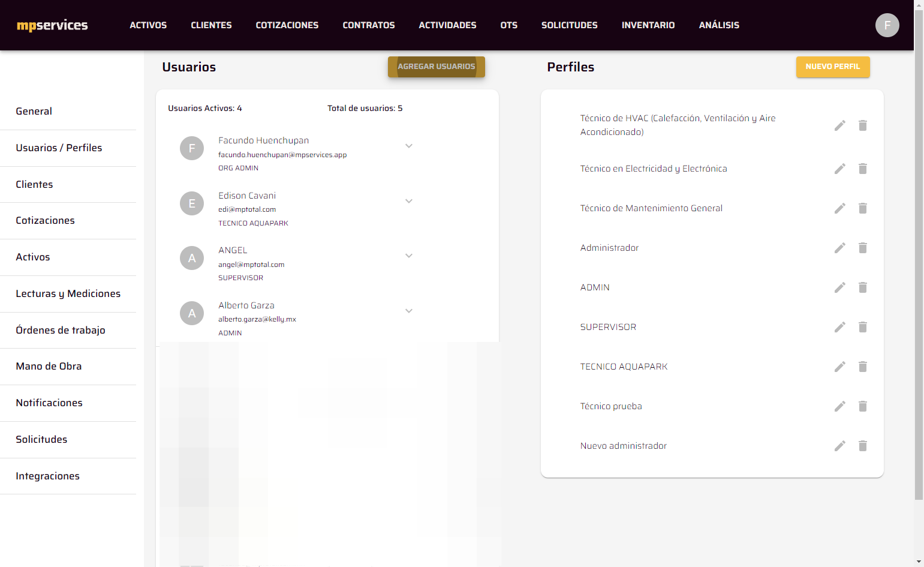The image size is (924, 567).
Task: Click ANGEL's avatar circle
Action: pyautogui.click(x=192, y=258)
